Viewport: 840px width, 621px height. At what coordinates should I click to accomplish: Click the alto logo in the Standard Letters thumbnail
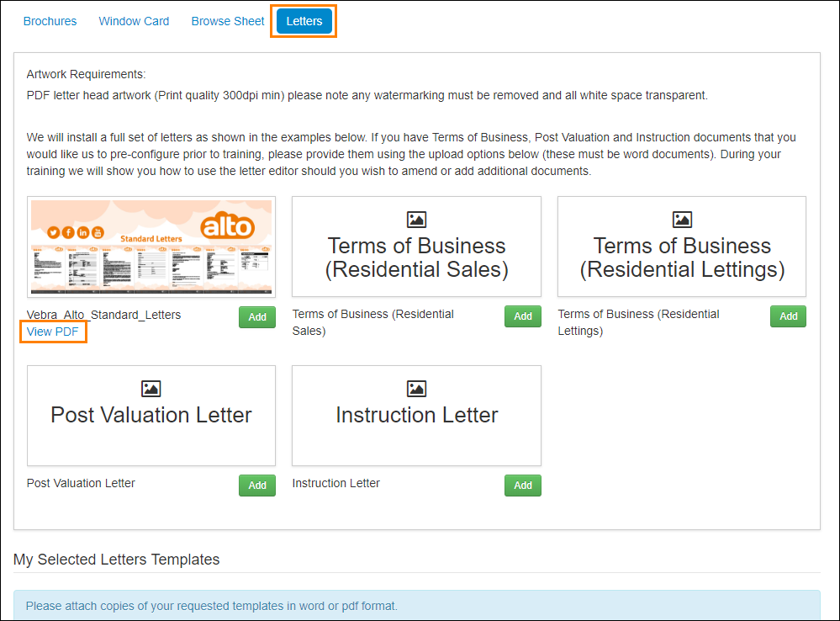228,226
